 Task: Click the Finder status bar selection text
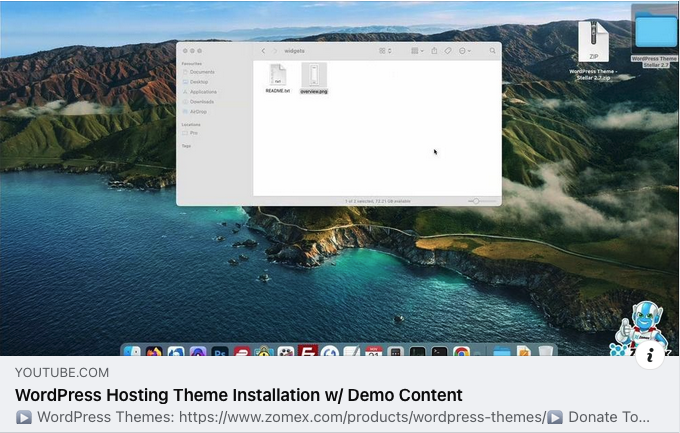(x=377, y=201)
